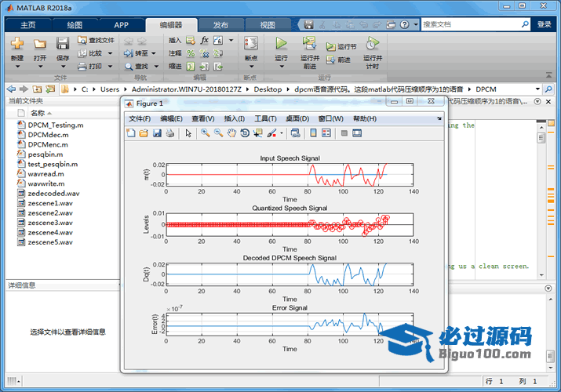Print the figure using printer icon
Screen dimensions: 561x392
click(x=170, y=133)
